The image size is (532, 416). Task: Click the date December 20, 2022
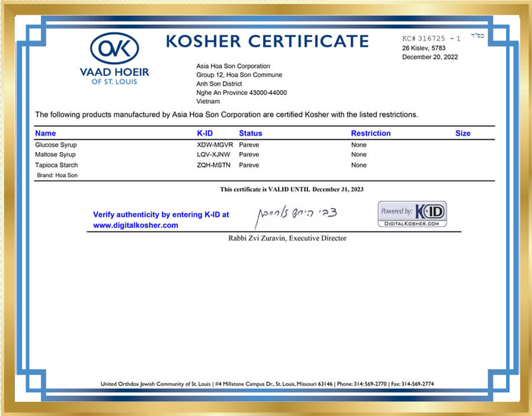click(430, 57)
